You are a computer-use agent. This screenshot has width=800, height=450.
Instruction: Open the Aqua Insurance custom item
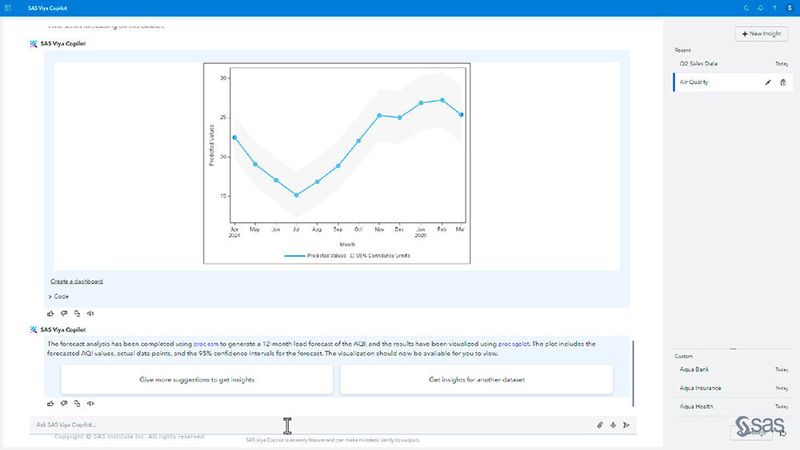tap(733, 388)
